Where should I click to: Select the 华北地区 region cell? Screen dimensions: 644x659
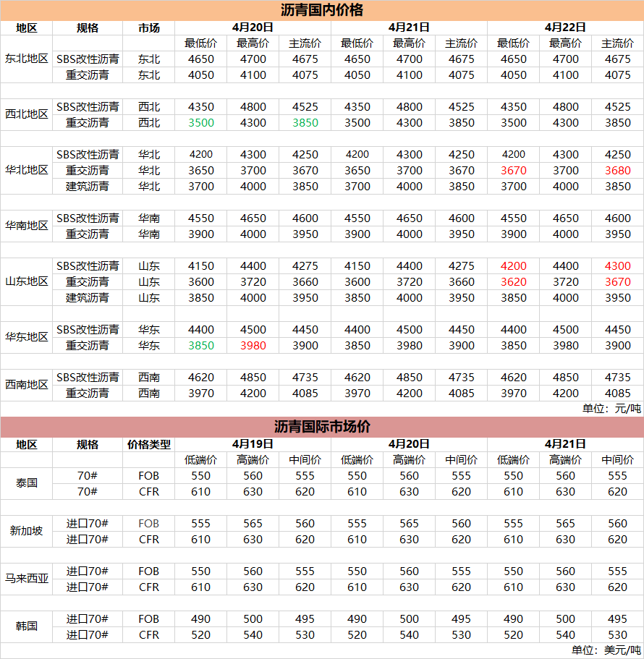click(27, 170)
